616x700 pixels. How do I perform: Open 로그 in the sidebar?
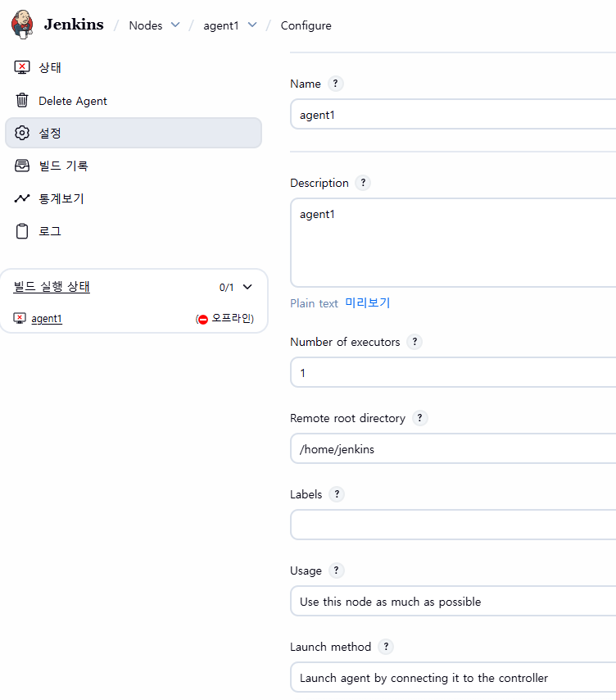point(134,231)
